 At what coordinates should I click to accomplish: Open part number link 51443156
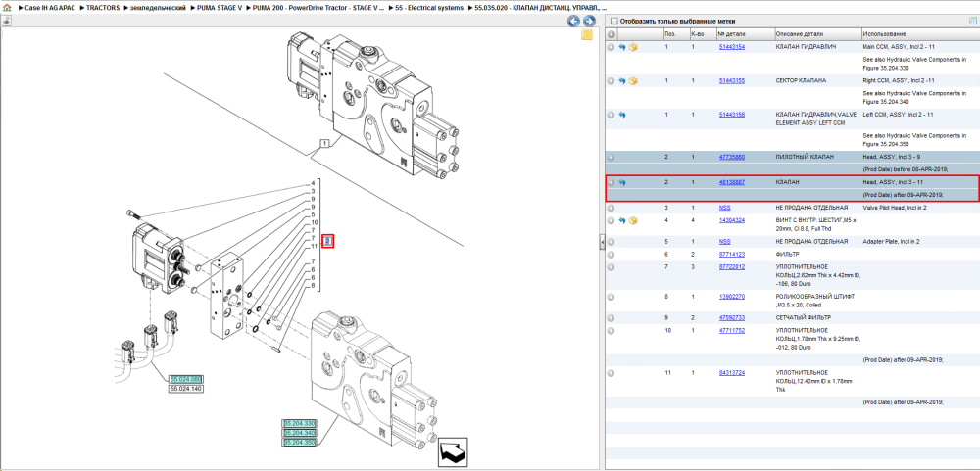(x=732, y=115)
